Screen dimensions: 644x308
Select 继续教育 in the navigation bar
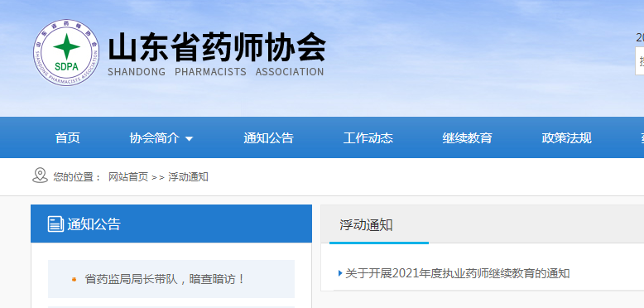pyautogui.click(x=468, y=138)
